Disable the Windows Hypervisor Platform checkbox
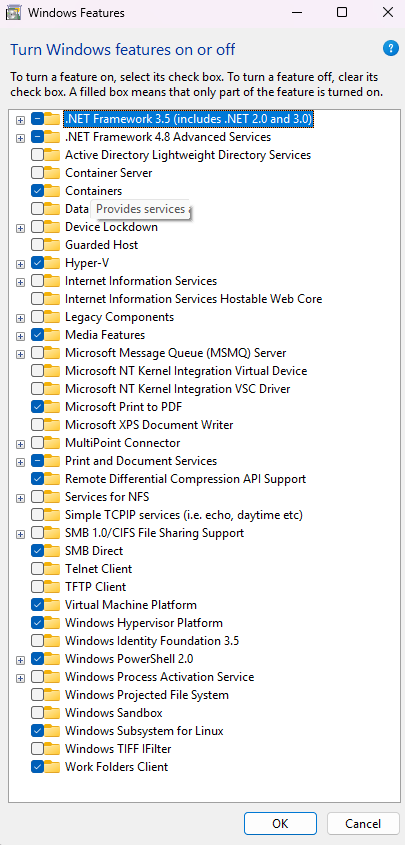The image size is (405, 845). coord(38,623)
